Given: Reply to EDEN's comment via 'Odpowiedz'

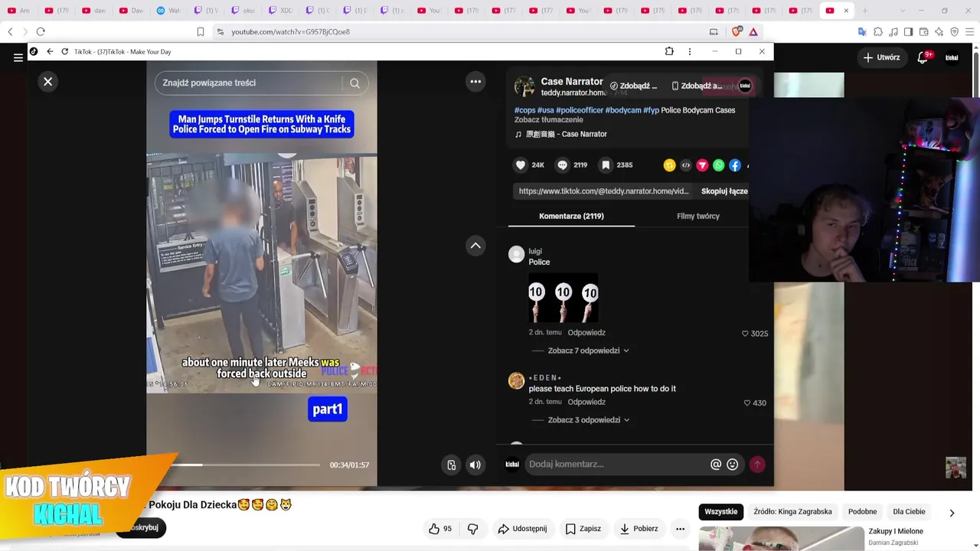Looking at the screenshot, I should (x=586, y=402).
